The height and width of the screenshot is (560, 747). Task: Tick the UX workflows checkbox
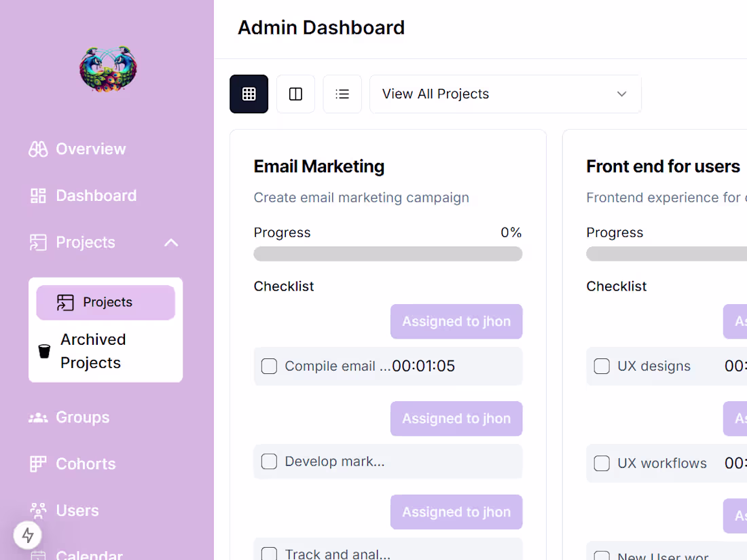602,464
